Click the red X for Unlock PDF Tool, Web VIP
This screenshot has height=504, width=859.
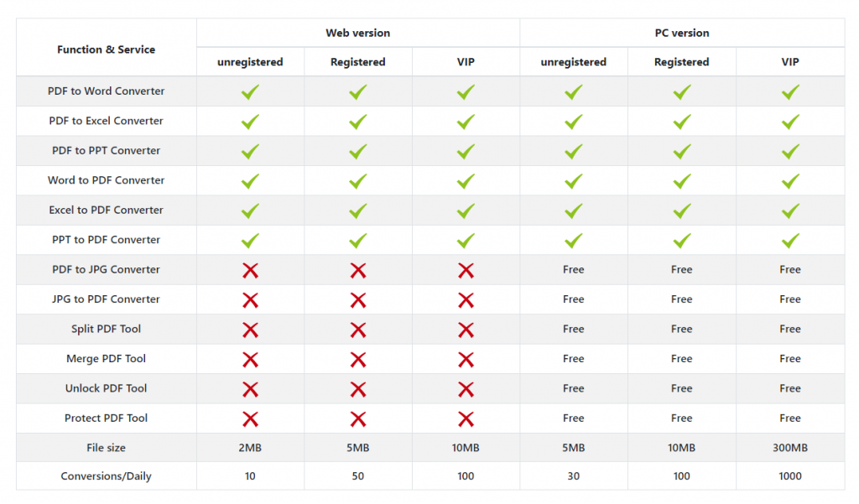pyautogui.click(x=466, y=389)
